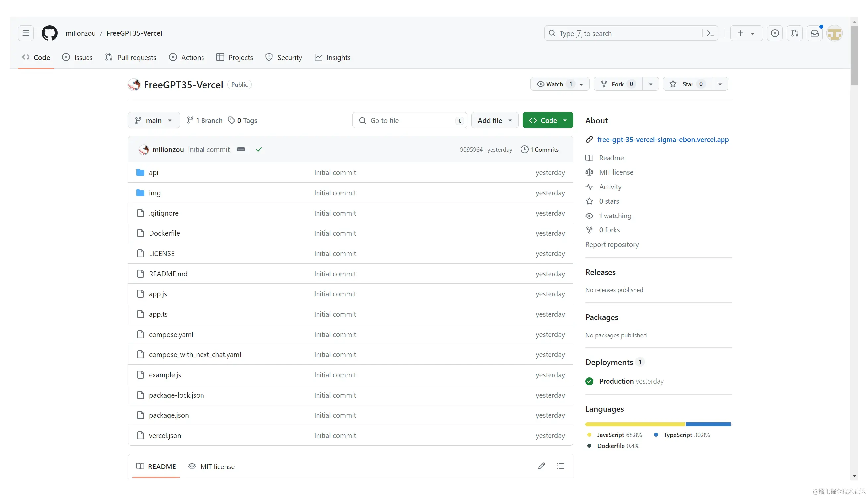
Task: Open the app.ts file
Action: tap(158, 314)
